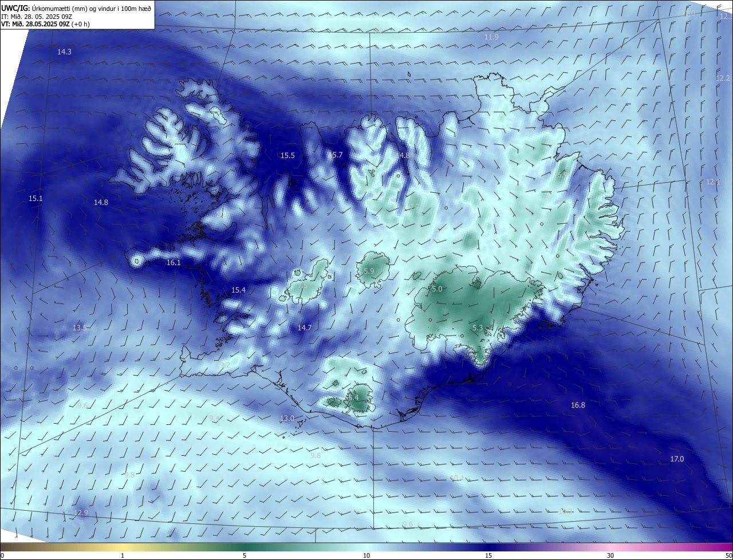Click the glacier value label '5.3'
Image resolution: width=733 pixels, height=560 pixels.
point(478,328)
